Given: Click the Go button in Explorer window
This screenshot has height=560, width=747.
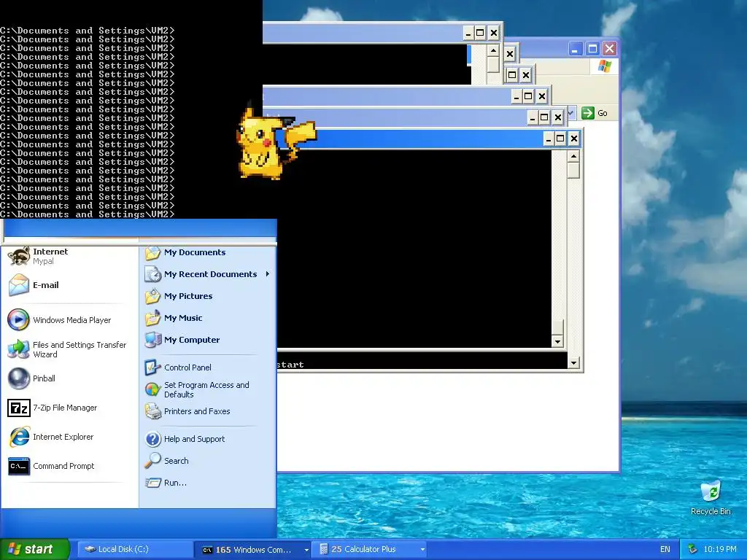Looking at the screenshot, I should (595, 113).
